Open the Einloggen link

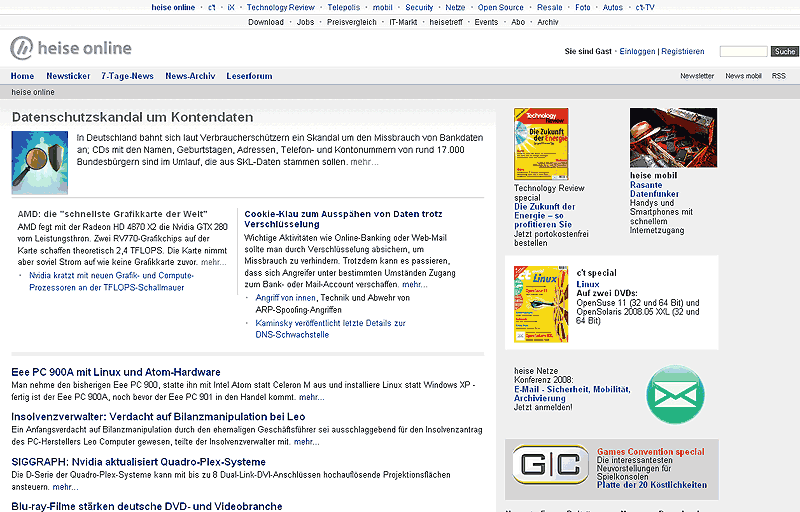[637, 52]
